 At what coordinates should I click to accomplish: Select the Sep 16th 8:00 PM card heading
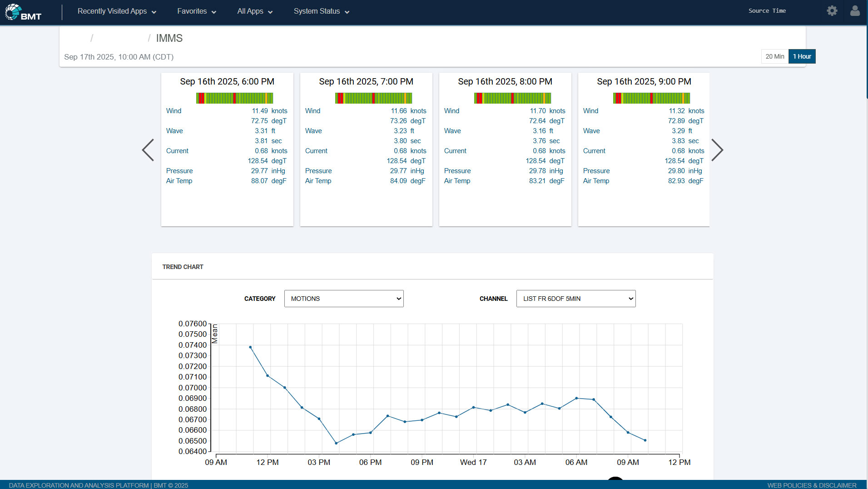point(505,81)
